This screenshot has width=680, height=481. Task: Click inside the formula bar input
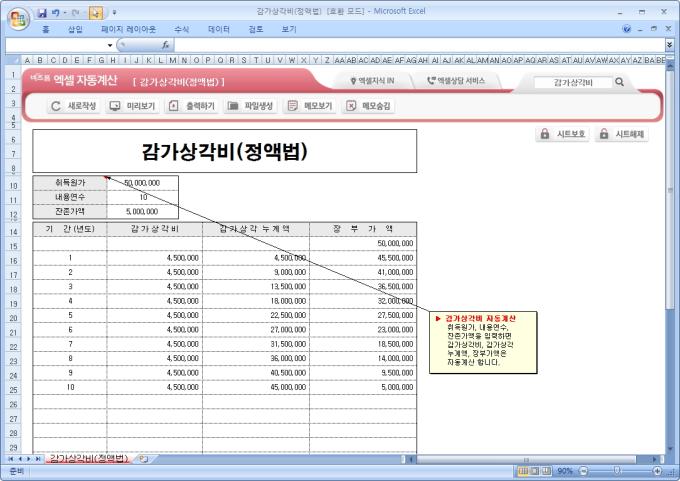pos(418,45)
